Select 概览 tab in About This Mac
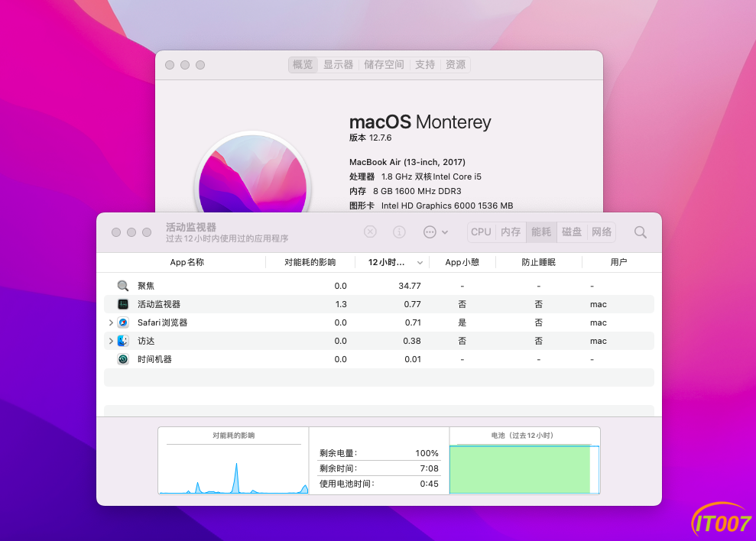 [x=303, y=65]
